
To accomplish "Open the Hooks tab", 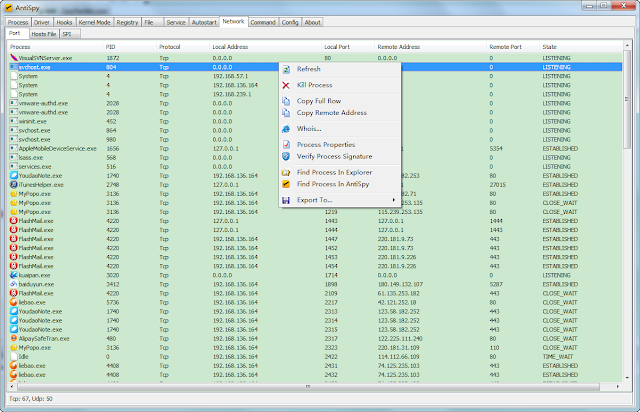I will coord(64,22).
